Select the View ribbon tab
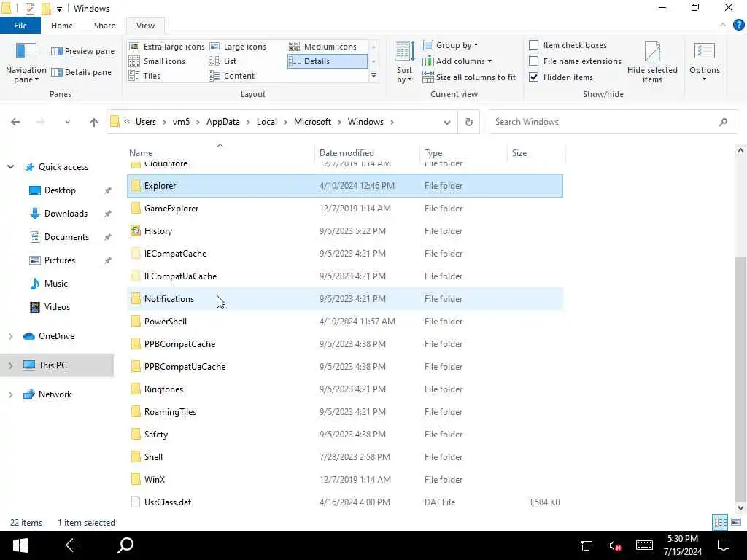Image resolution: width=747 pixels, height=560 pixels. (145, 26)
